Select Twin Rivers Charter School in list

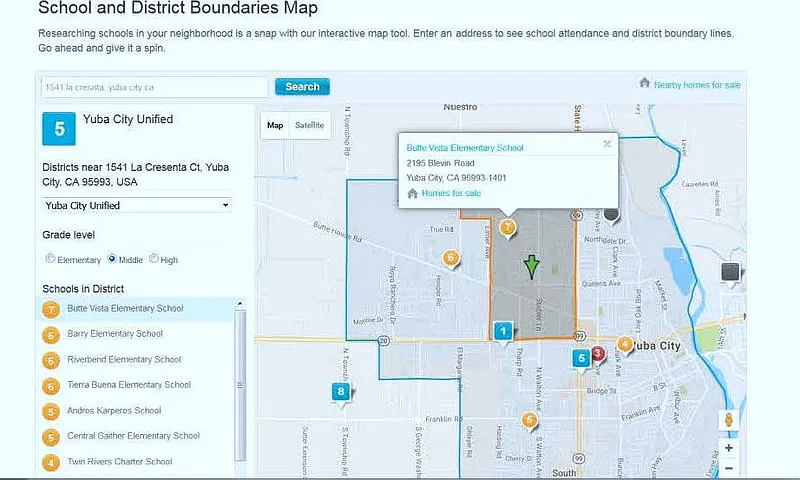(119, 461)
